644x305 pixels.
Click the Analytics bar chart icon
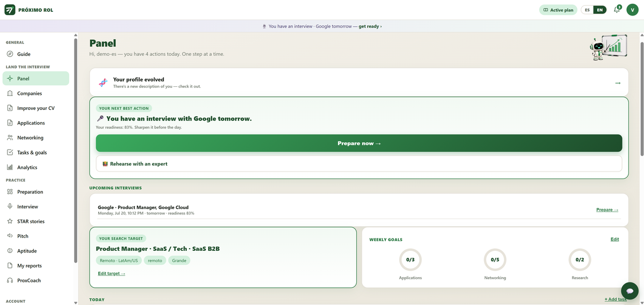[10, 167]
